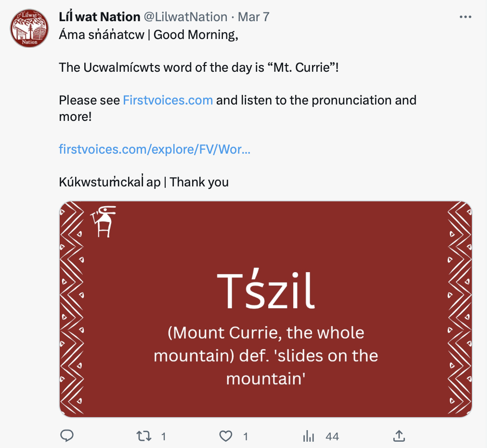Click the 44 views count
Image resolution: width=494 pixels, height=448 pixels.
332,437
